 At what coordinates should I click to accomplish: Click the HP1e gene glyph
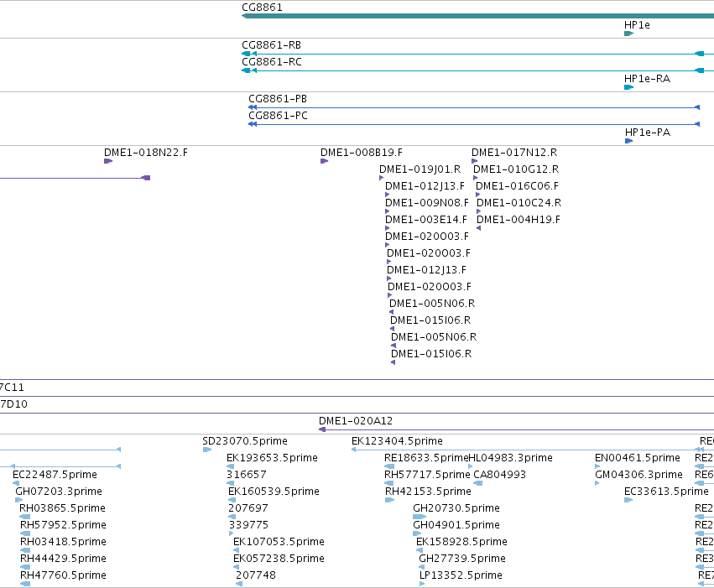[x=629, y=34]
